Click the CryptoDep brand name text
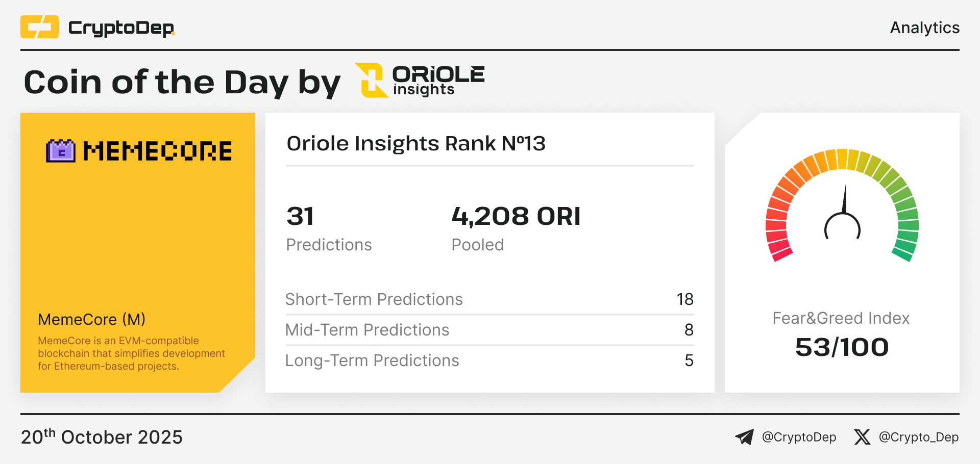This screenshot has width=980, height=464. [x=121, y=28]
